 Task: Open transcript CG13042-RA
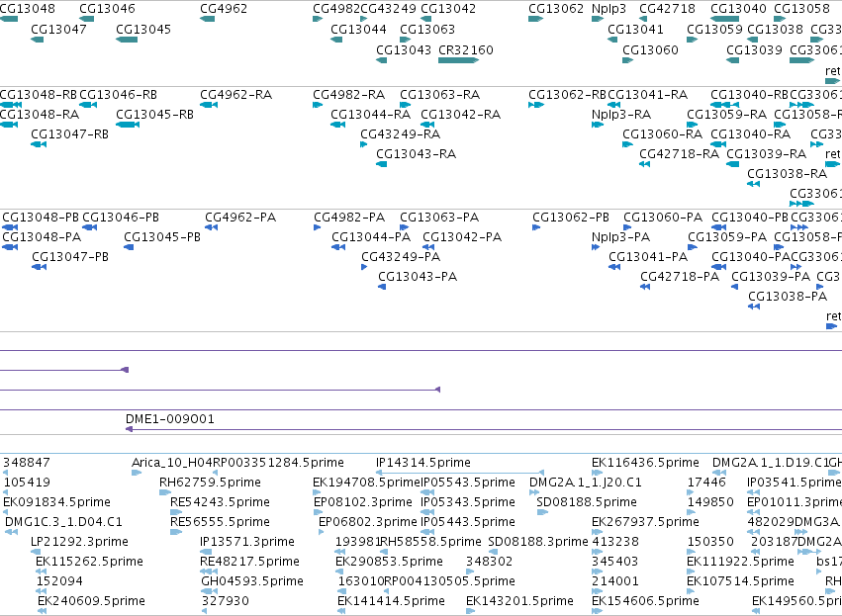coord(461,115)
